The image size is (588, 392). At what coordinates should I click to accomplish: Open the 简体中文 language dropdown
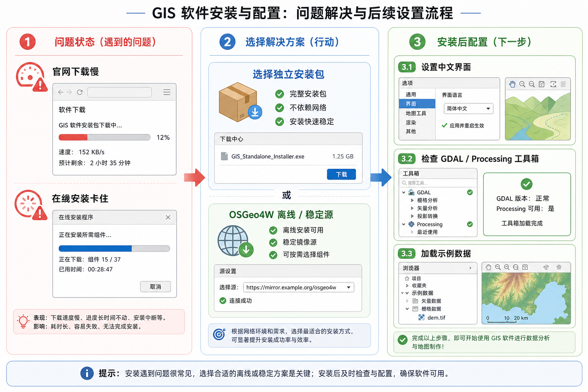(469, 109)
